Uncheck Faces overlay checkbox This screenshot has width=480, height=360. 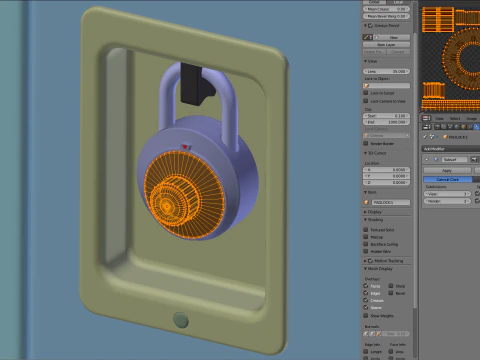pyautogui.click(x=366, y=286)
